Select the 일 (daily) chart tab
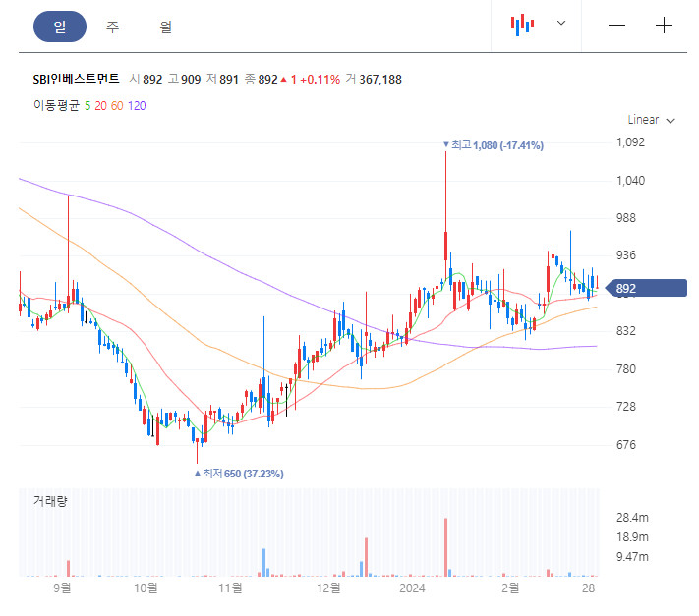This screenshot has height=616, width=699. point(60,27)
